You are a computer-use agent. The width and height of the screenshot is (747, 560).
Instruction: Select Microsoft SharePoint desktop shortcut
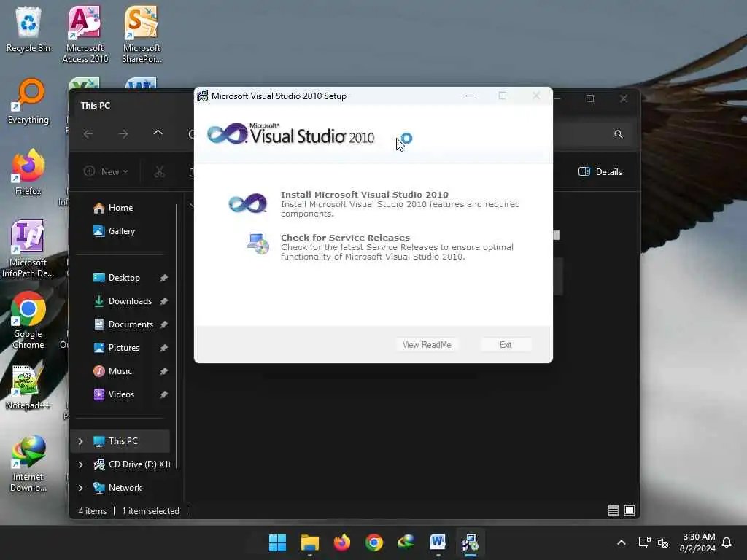pos(142,34)
